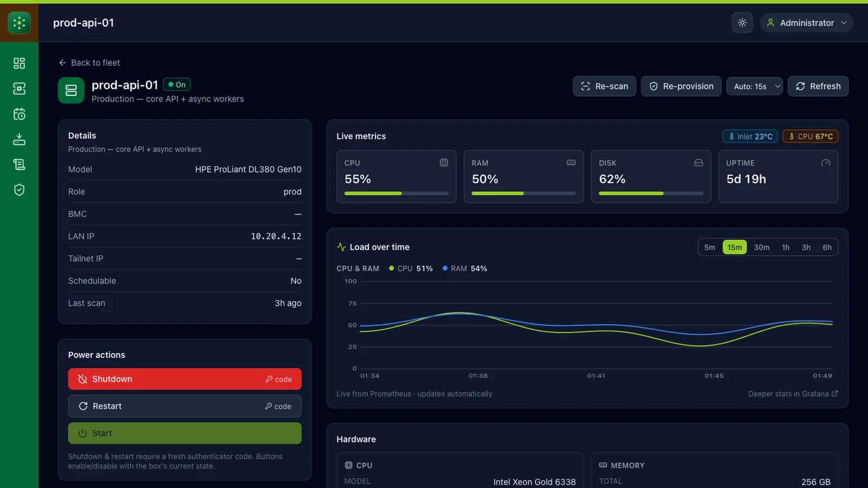Image resolution: width=868 pixels, height=488 pixels.
Task: Click the RAM 50% progress bar
Action: [x=524, y=193]
